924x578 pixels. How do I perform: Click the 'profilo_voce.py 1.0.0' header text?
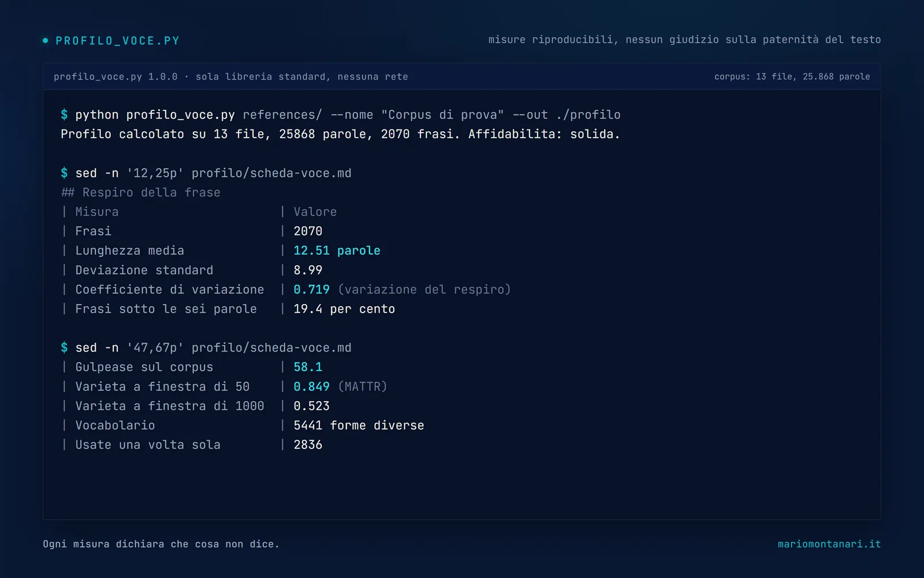[115, 76]
